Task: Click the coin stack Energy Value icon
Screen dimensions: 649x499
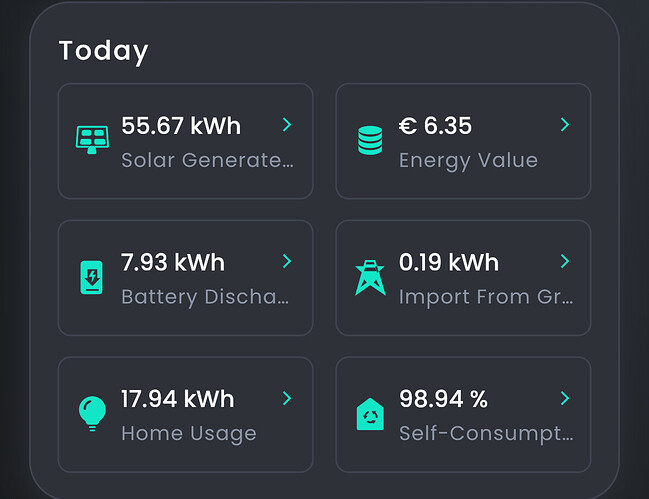Action: 370,140
